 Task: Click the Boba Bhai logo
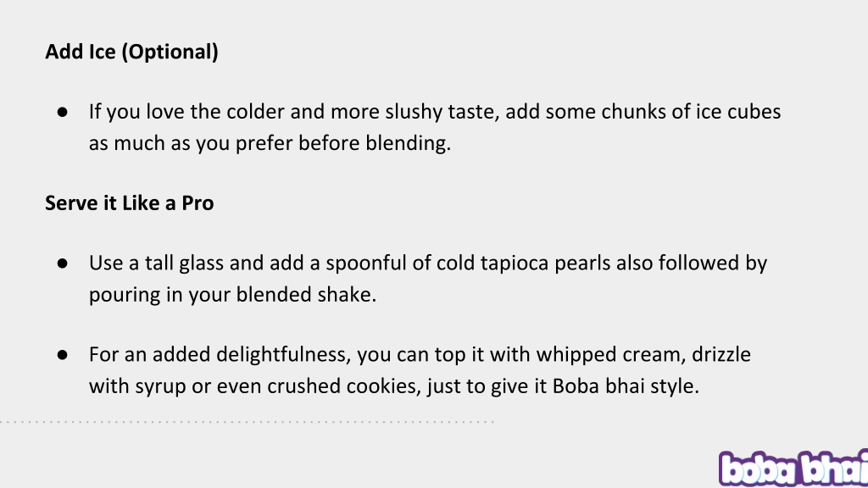793,469
